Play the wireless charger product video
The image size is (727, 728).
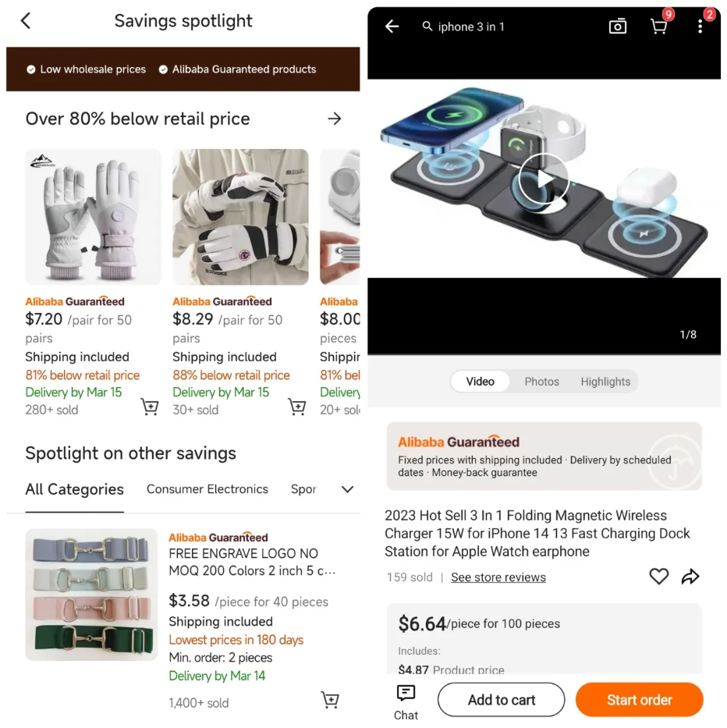[x=543, y=179]
